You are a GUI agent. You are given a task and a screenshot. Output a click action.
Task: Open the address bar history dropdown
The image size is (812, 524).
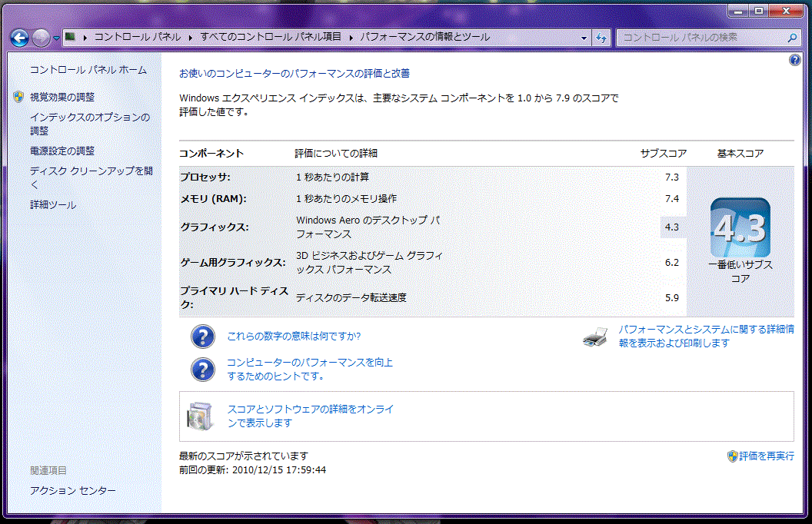(x=584, y=38)
